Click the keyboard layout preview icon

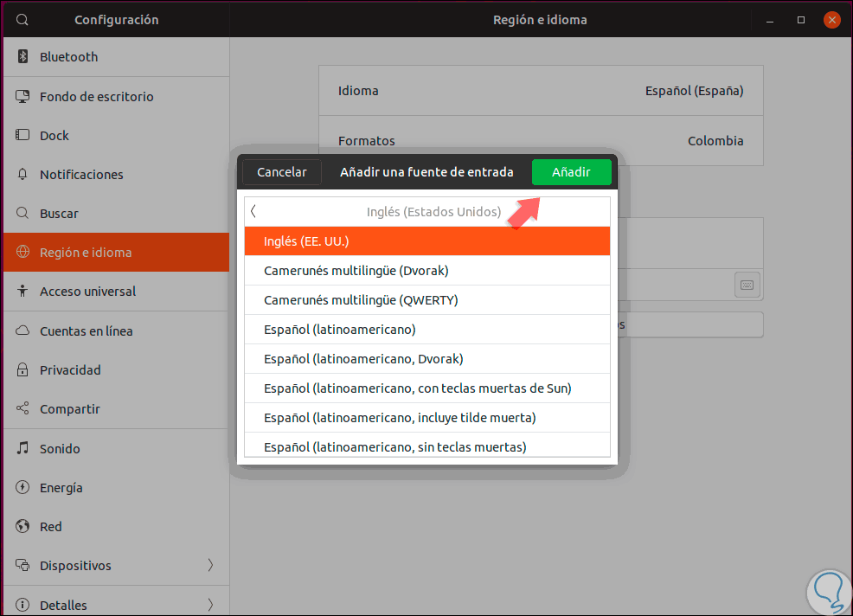coord(747,286)
